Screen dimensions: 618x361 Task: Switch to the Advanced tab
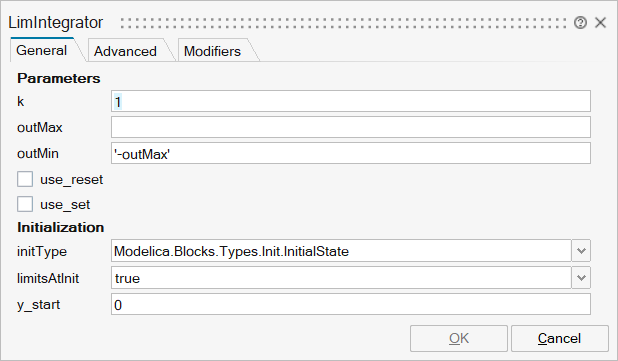(x=125, y=51)
